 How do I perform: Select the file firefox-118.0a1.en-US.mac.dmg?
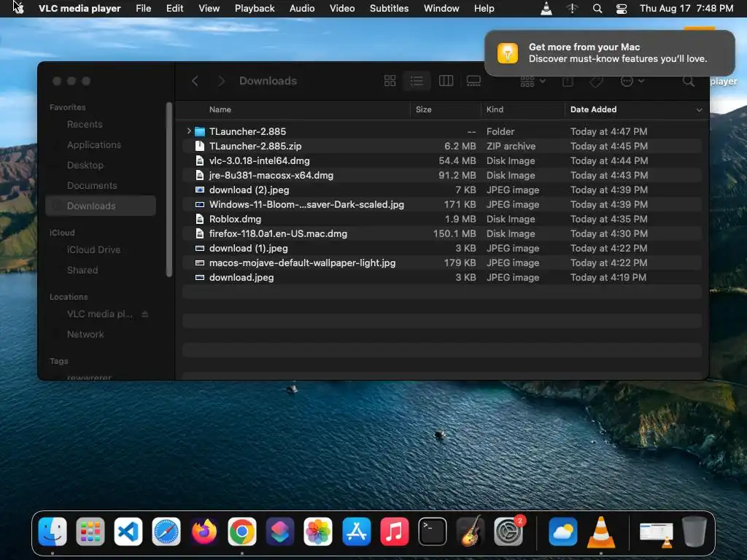pyautogui.click(x=441, y=233)
